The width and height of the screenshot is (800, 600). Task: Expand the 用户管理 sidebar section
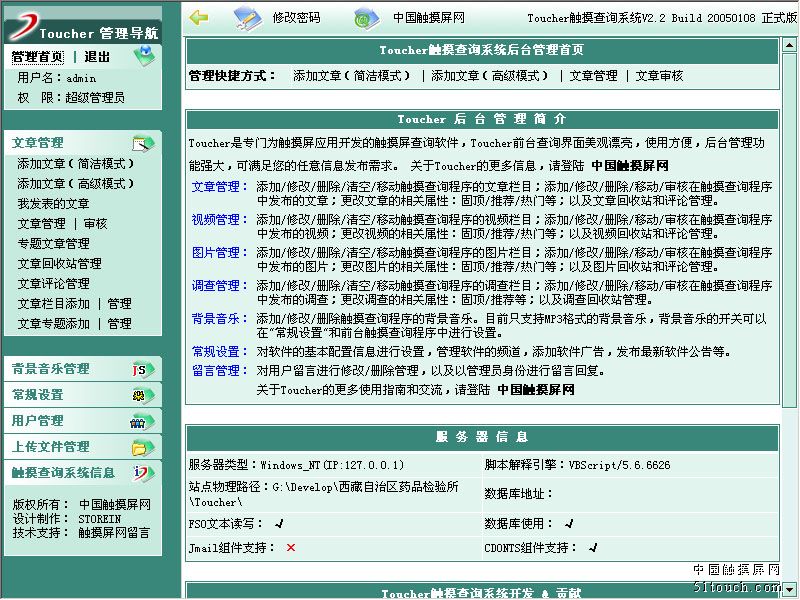(38, 421)
